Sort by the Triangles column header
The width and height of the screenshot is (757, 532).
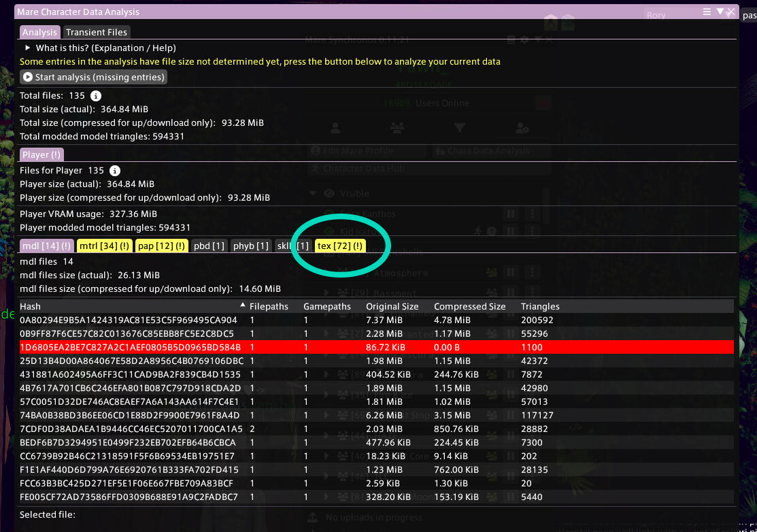[x=540, y=307]
